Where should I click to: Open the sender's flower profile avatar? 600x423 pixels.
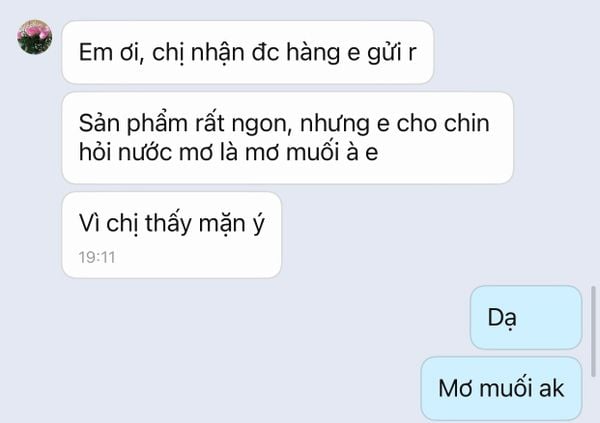click(34, 37)
